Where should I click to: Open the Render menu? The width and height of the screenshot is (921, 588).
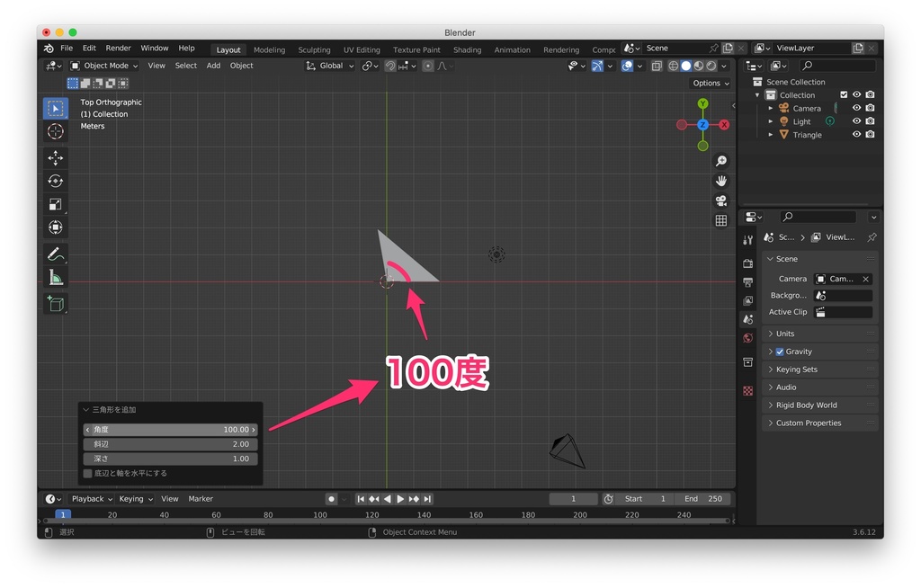click(116, 48)
